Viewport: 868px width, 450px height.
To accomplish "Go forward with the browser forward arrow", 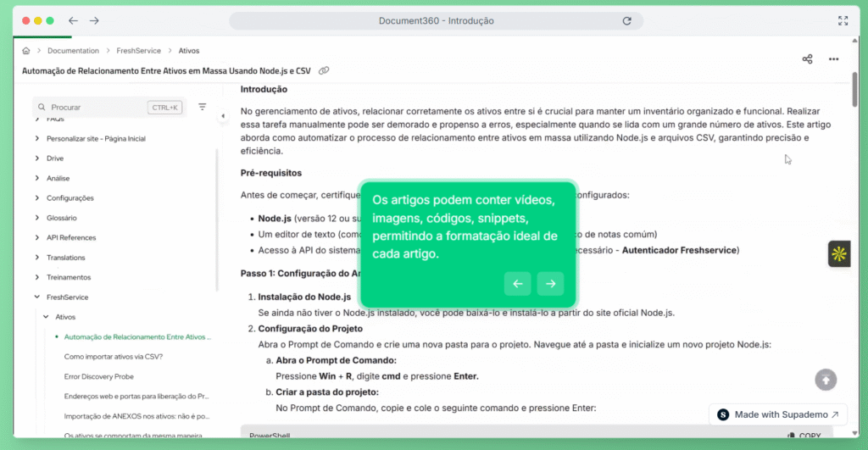I will point(94,20).
